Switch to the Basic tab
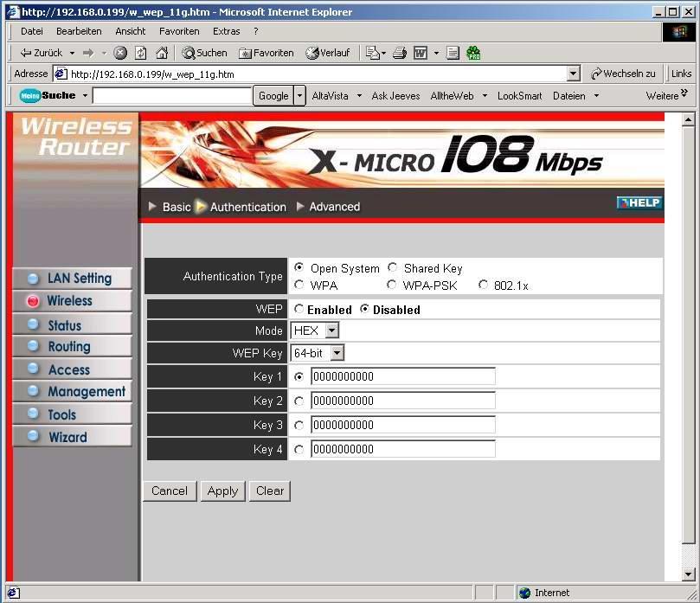This screenshot has width=700, height=603. point(177,207)
